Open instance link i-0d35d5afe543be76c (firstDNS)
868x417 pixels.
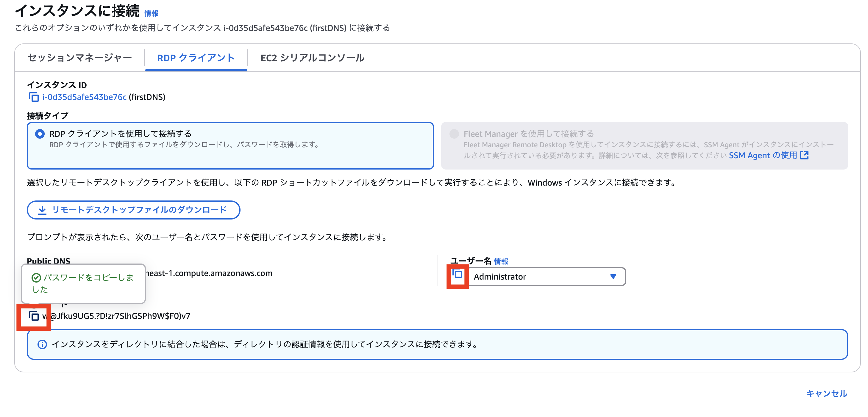point(84,97)
